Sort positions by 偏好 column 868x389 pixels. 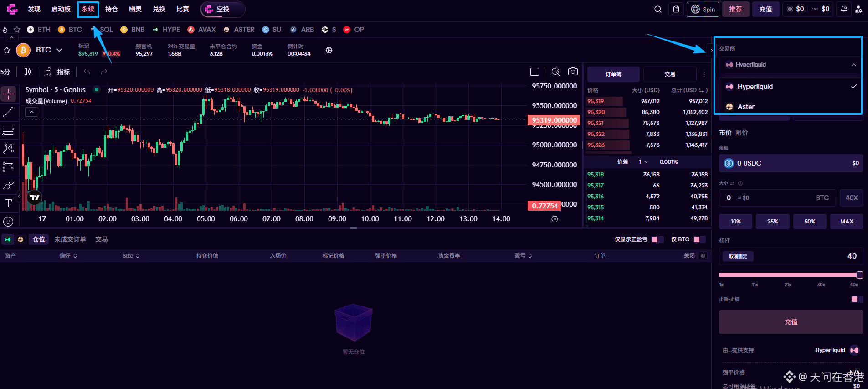coord(68,256)
